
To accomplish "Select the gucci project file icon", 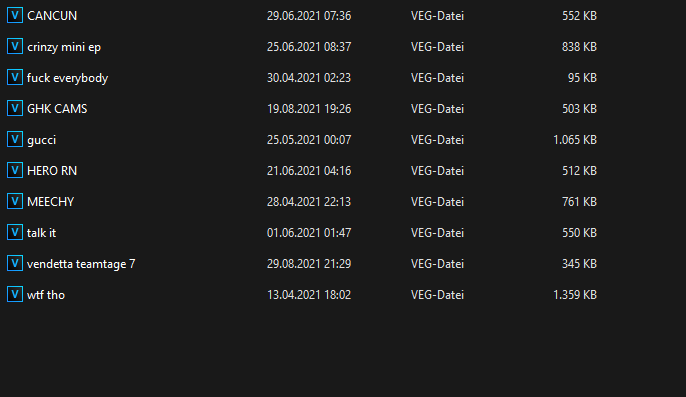I will pyautogui.click(x=14, y=139).
